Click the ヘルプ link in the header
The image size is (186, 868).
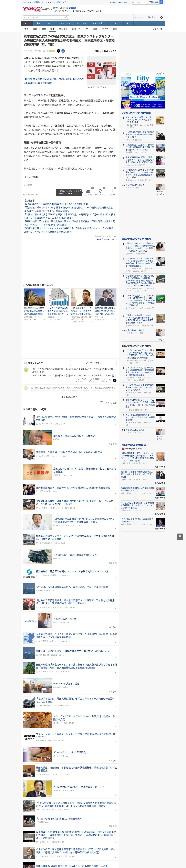click(x=127, y=2)
